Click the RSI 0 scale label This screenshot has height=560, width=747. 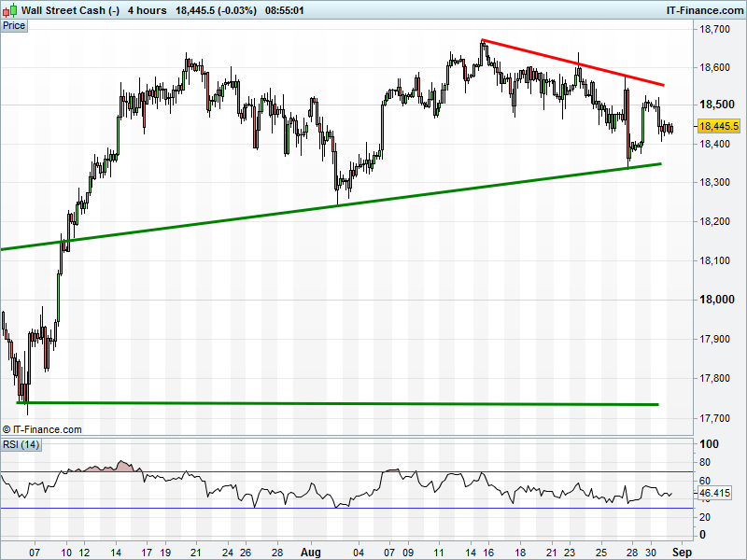click(x=702, y=535)
